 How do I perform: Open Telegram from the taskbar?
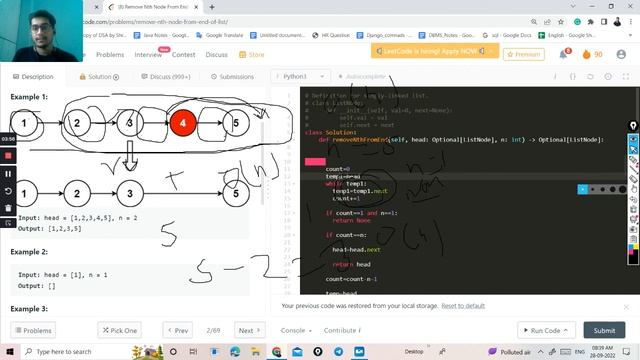click(x=338, y=351)
